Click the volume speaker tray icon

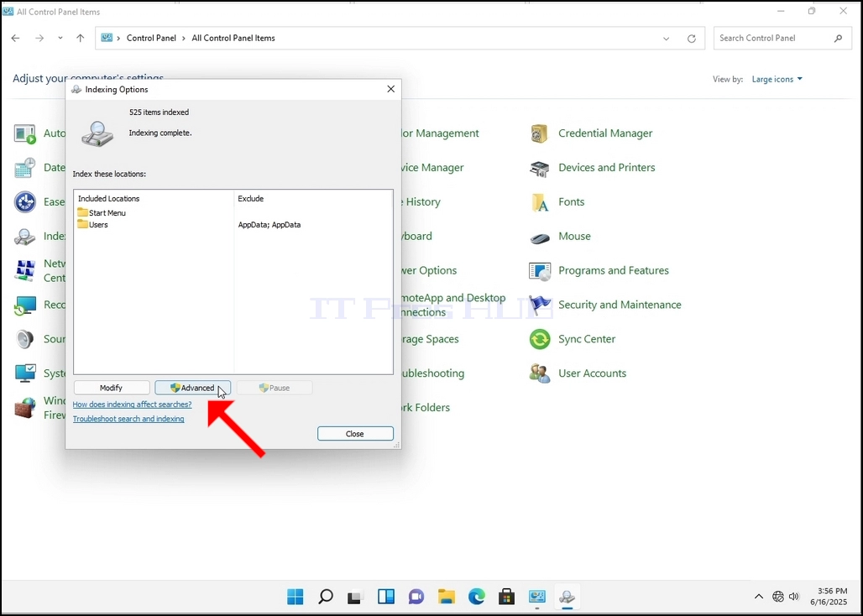tap(793, 596)
